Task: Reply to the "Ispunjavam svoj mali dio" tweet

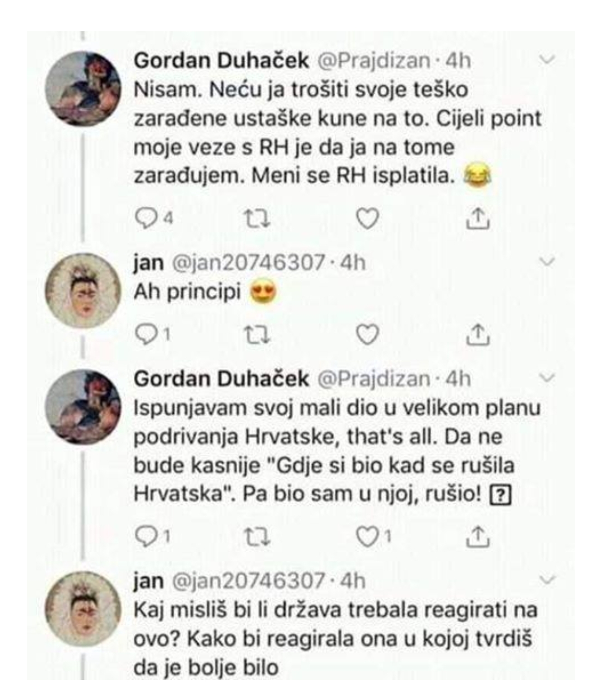Action: (x=146, y=536)
